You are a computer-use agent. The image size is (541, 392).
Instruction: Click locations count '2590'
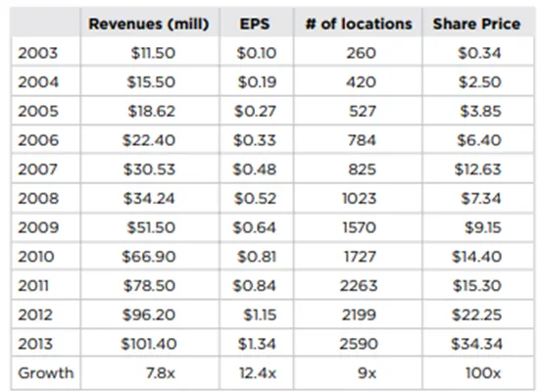point(359,344)
